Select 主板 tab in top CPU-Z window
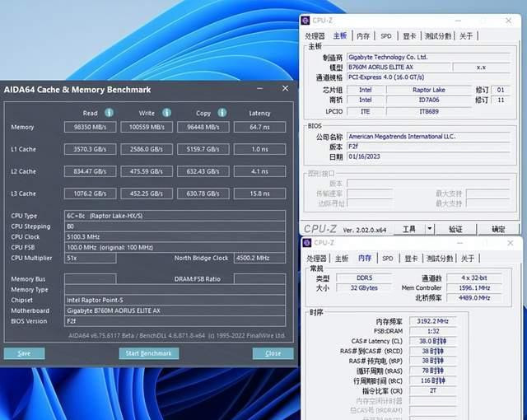Image resolution: width=527 pixels, height=420 pixels. pyautogui.click(x=340, y=35)
